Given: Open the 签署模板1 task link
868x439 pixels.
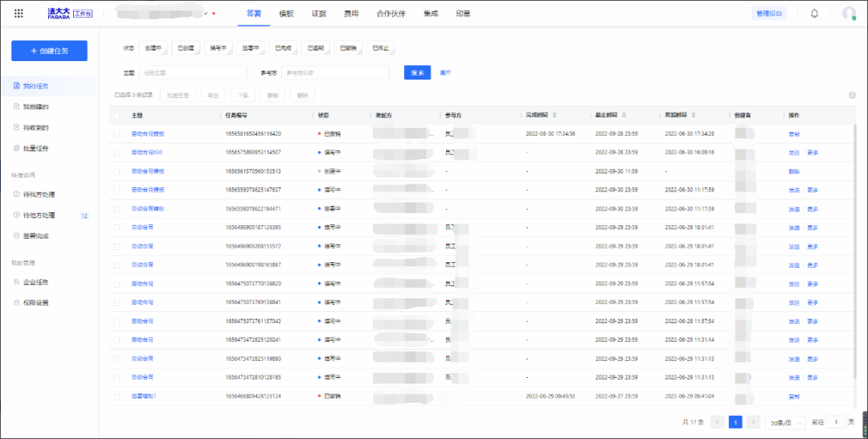Looking at the screenshot, I should [x=143, y=396].
